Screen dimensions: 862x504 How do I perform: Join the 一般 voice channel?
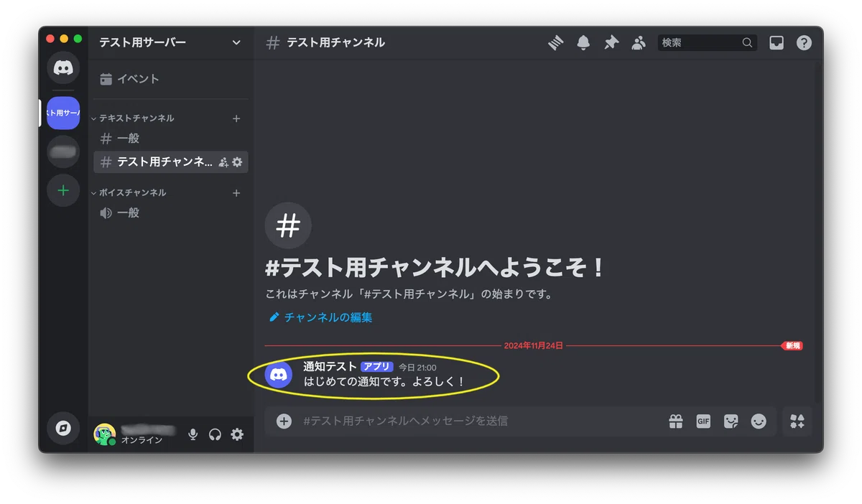click(170, 213)
